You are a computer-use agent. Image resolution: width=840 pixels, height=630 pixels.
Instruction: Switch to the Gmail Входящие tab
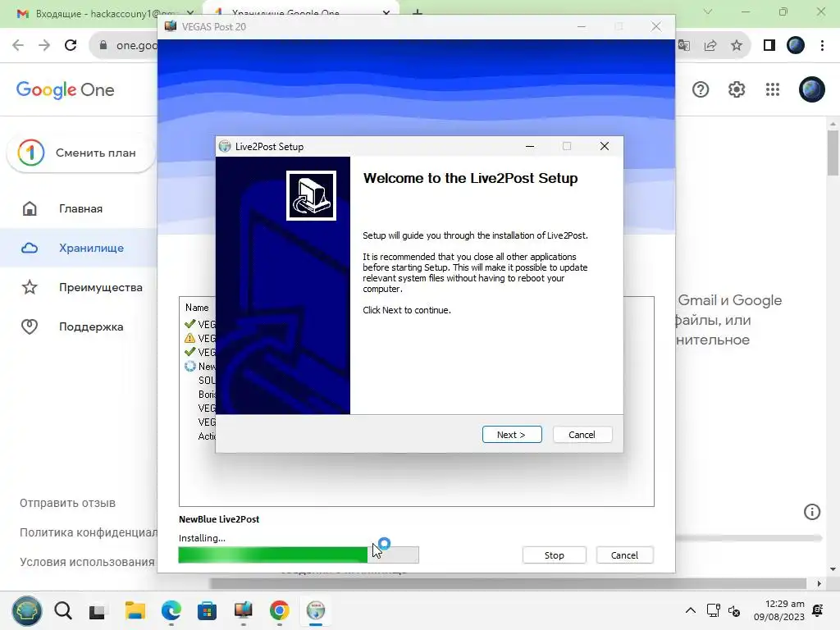point(104,14)
